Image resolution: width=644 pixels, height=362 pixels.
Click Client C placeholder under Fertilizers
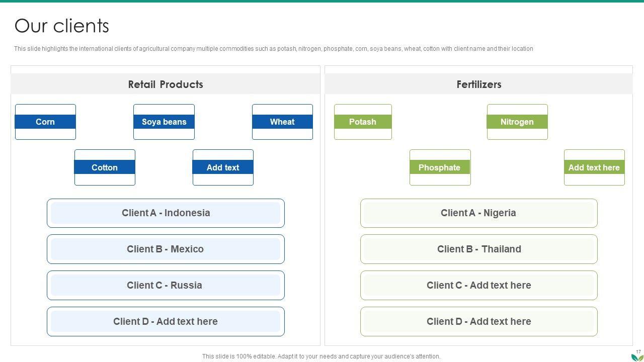coord(478,286)
